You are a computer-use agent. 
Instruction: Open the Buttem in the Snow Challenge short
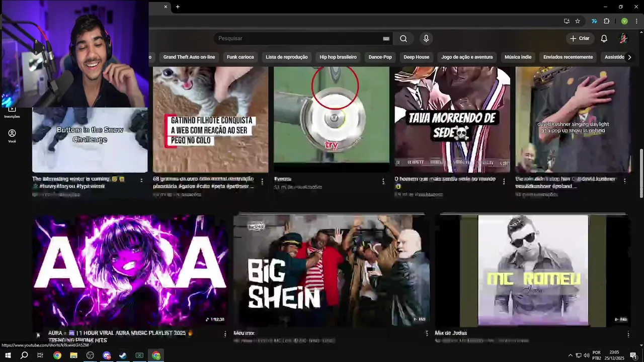point(90,140)
